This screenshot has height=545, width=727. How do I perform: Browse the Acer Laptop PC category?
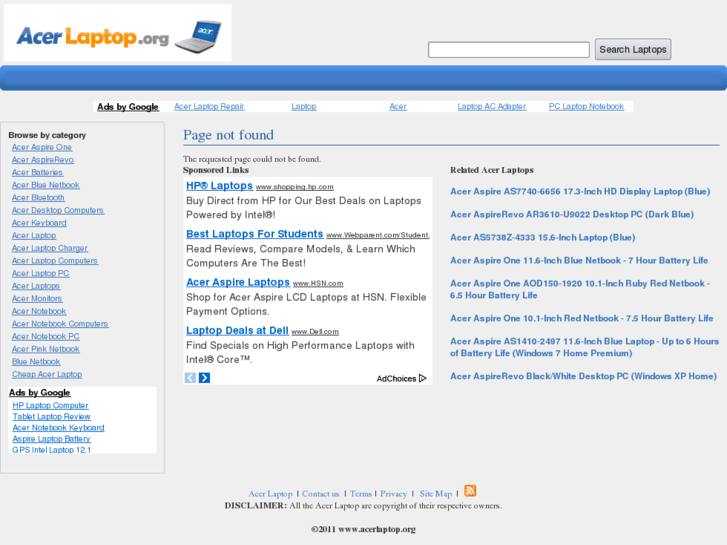40,273
